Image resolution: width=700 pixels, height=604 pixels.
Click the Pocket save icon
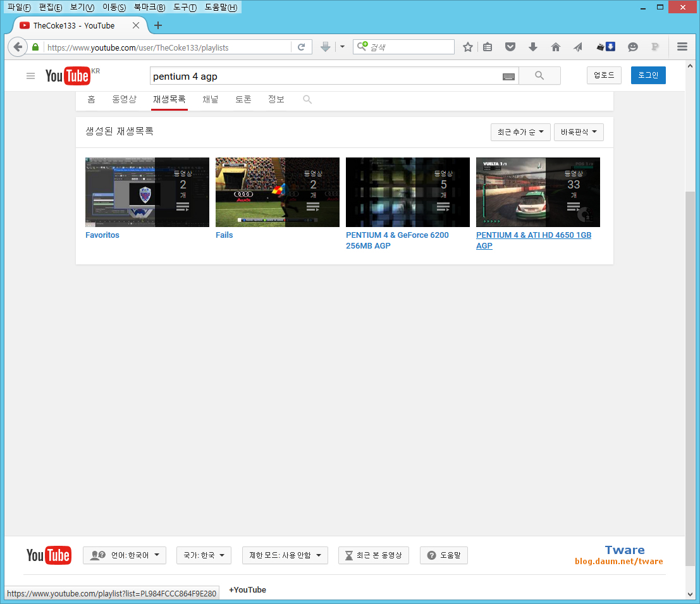pos(510,47)
